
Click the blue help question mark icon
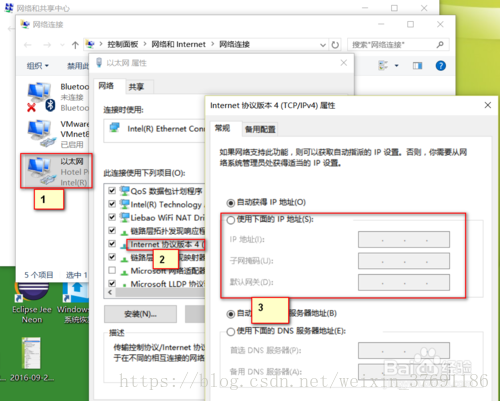[441, 66]
